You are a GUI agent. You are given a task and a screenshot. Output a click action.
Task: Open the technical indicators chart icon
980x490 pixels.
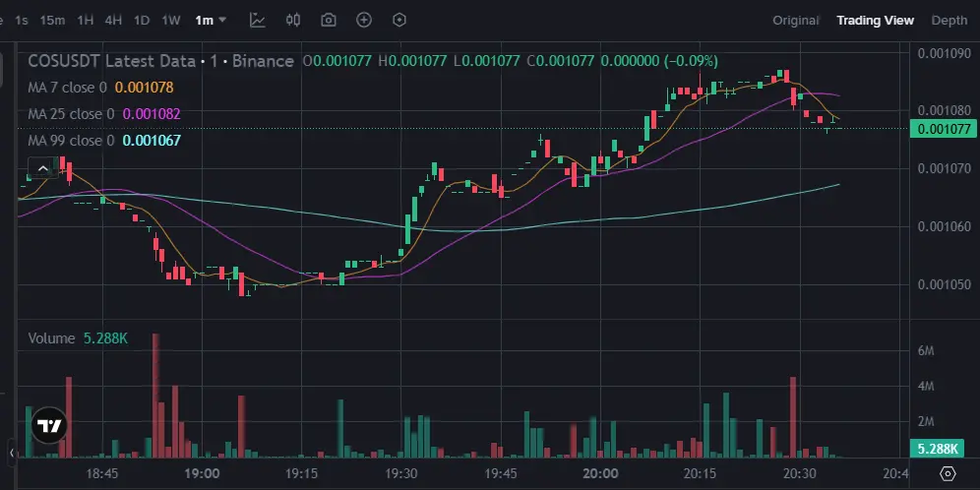[258, 20]
